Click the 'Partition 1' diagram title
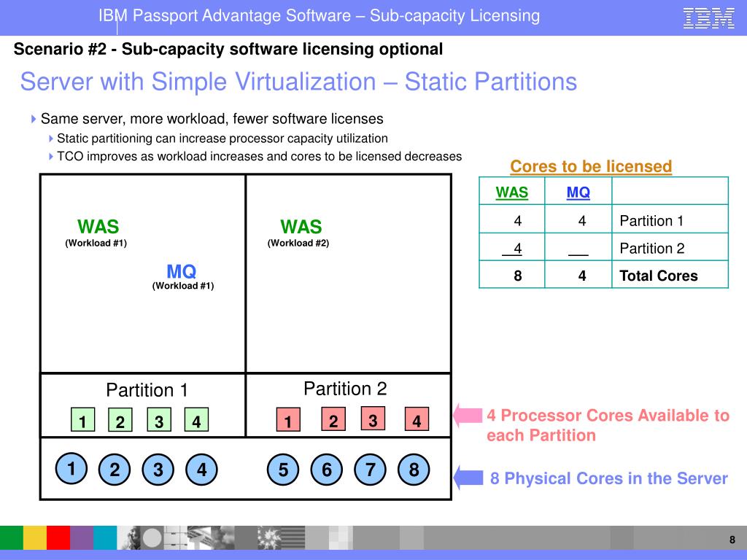 (147, 390)
